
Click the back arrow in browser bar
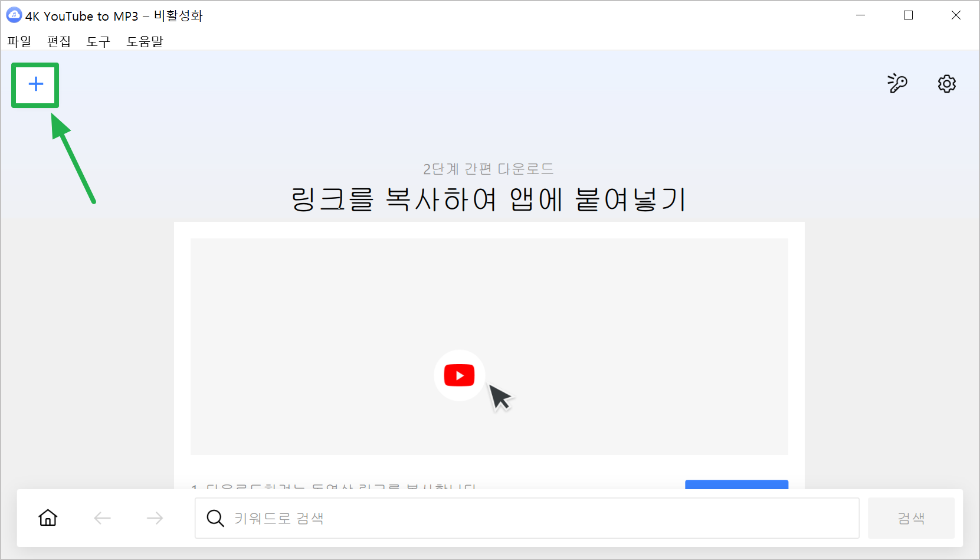[103, 518]
